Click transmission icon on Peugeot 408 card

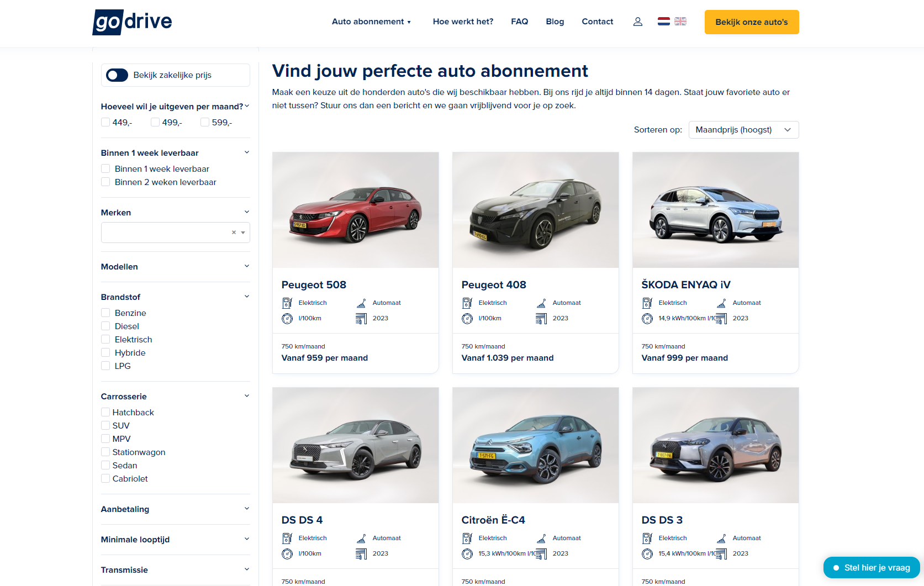541,303
